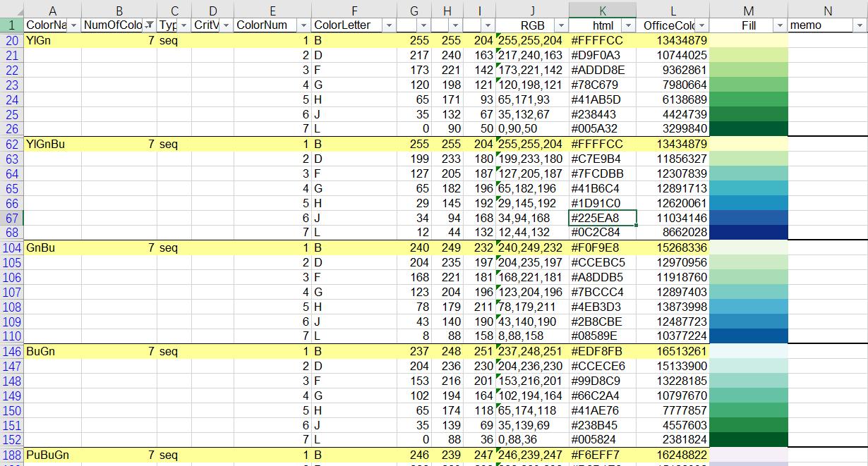Viewport: 868px width, 466px height.
Task: Select the OfficeColor cell 2381824
Action: click(x=673, y=440)
